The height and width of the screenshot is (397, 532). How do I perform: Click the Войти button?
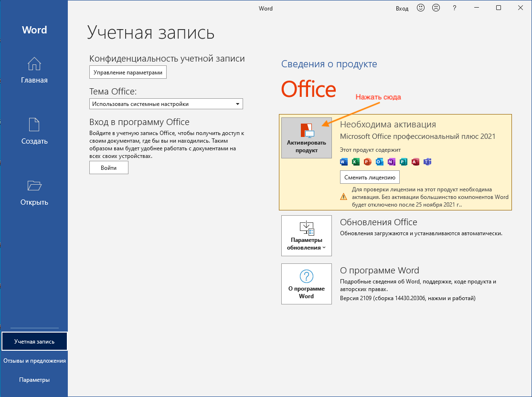coord(108,167)
